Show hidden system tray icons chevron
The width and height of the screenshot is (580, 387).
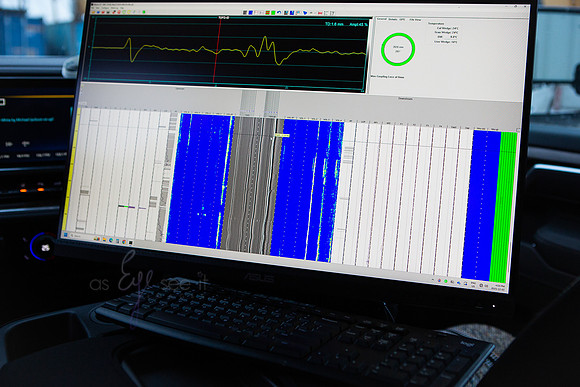(x=433, y=279)
